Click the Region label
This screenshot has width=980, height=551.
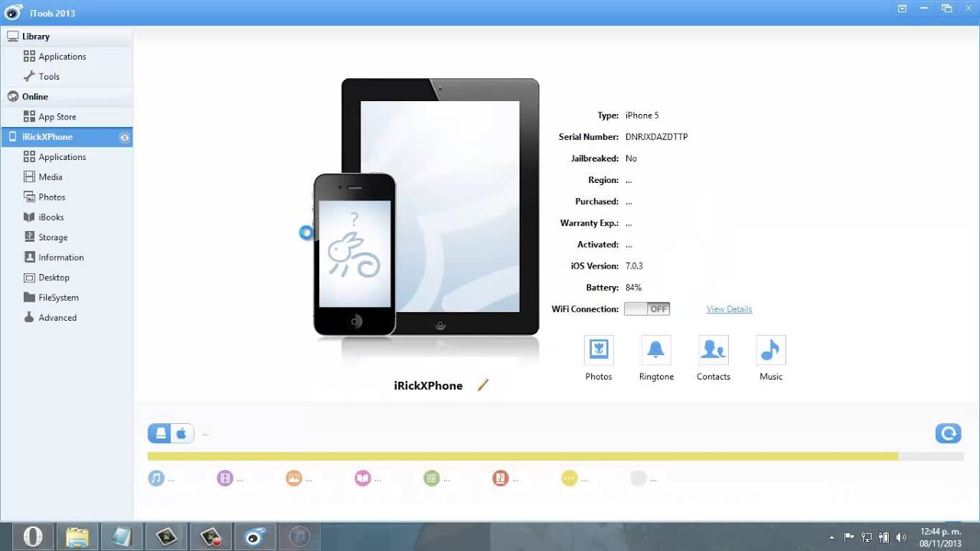tap(603, 180)
